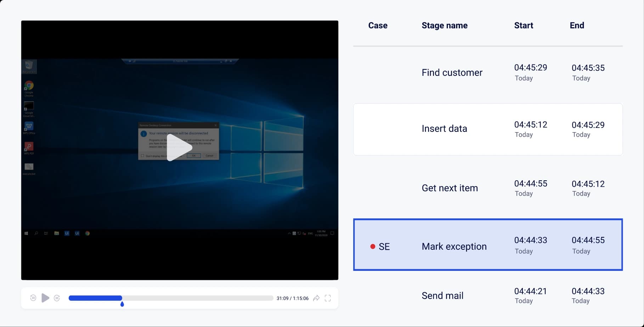
Task: Click the 31:09 / 1:15:06 time readout
Action: (x=293, y=298)
